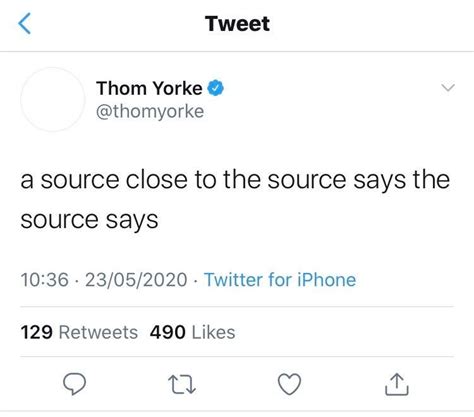Viewport: 474px width, 417px height.
Task: Open Thom Yorke's profile picture
Action: coord(53,99)
